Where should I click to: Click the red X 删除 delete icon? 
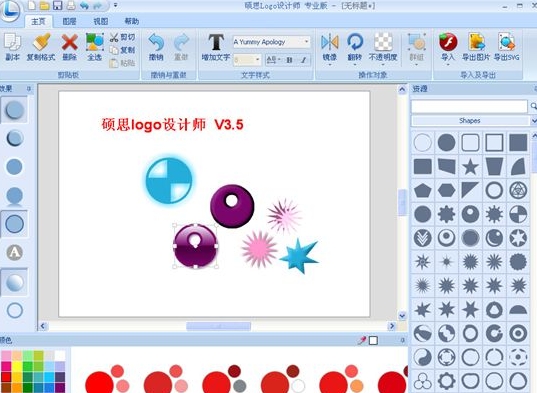click(70, 47)
